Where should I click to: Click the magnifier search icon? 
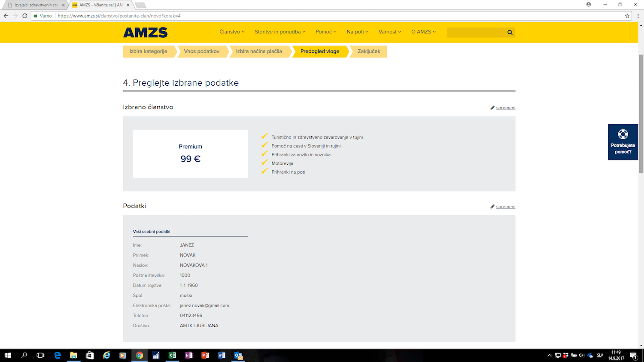pos(510,33)
